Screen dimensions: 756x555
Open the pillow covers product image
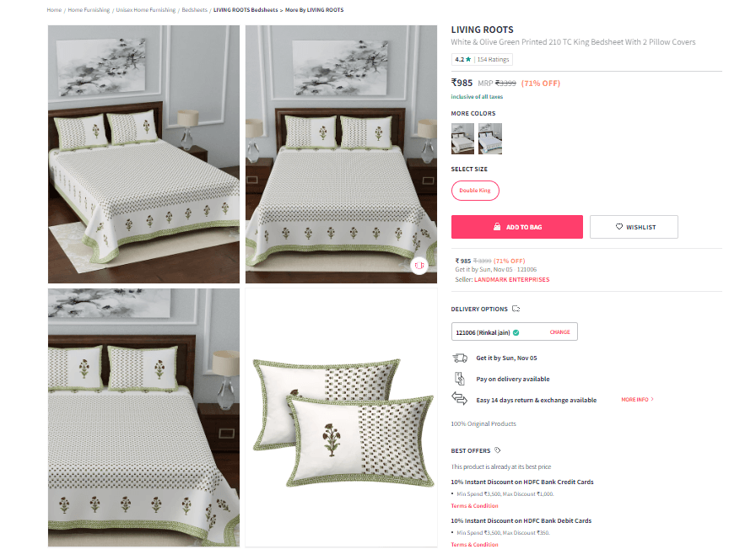[x=342, y=418]
